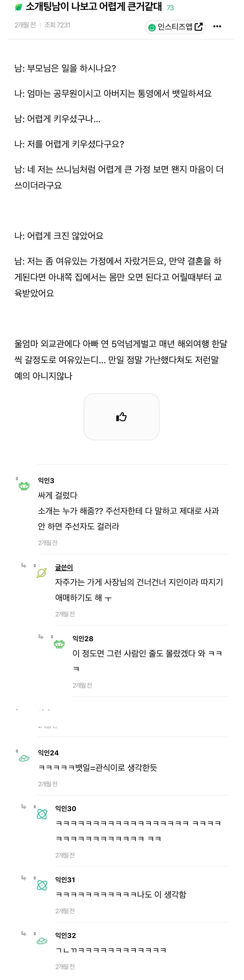Click 익인28's alien avatar icon
This screenshot has height=980, width=244.
click(59, 644)
